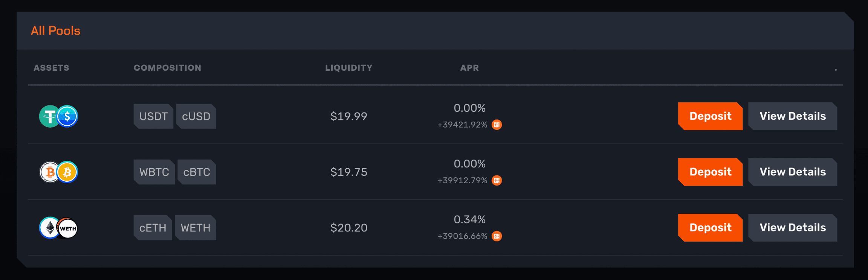This screenshot has height=280, width=868.
Task: Click the orange reward icon beside +39912.79%
Action: pyautogui.click(x=497, y=180)
